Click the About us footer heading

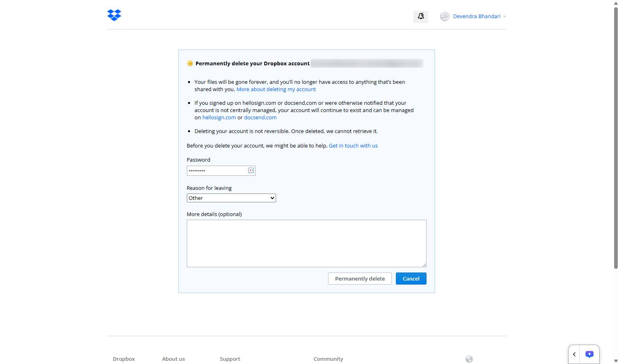tap(174, 359)
